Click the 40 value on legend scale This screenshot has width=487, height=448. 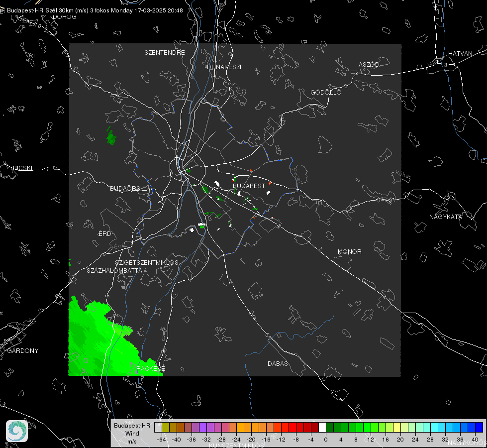click(475, 440)
